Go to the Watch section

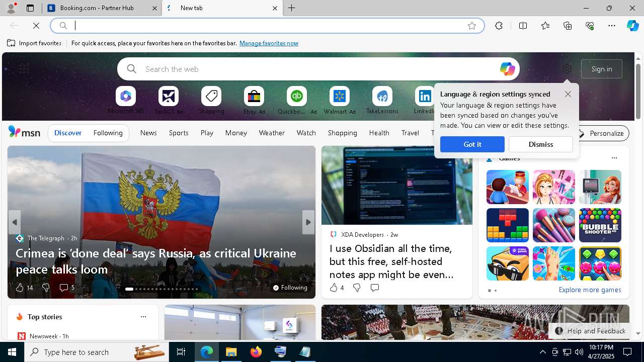click(x=306, y=133)
